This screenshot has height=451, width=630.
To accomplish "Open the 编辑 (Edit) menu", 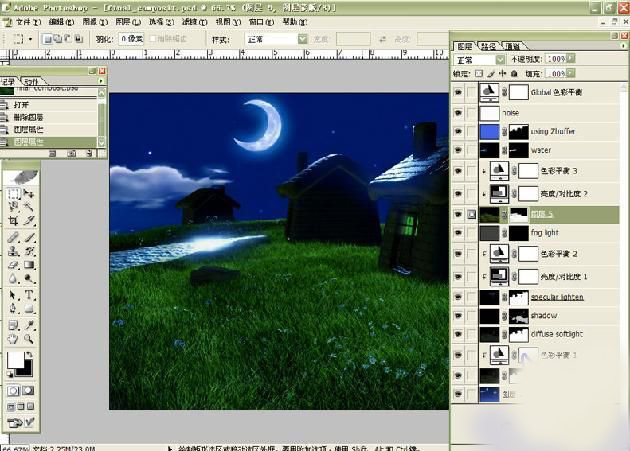I will [61, 22].
